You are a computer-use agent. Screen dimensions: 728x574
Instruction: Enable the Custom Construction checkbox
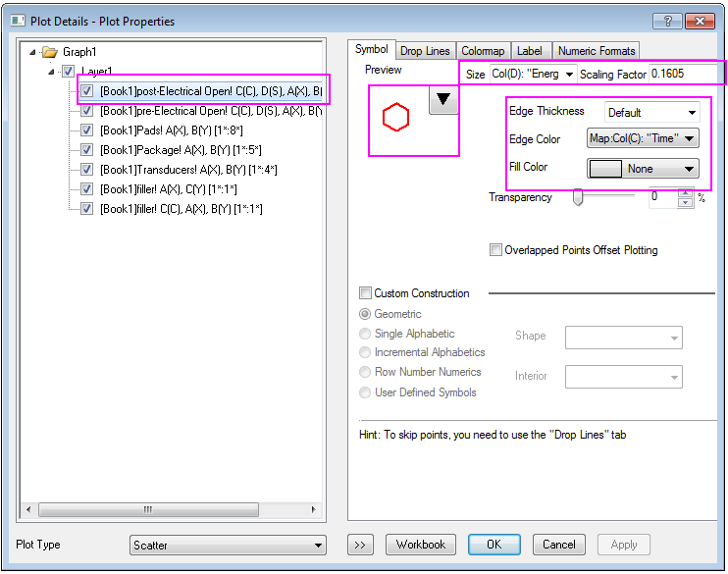pos(366,293)
